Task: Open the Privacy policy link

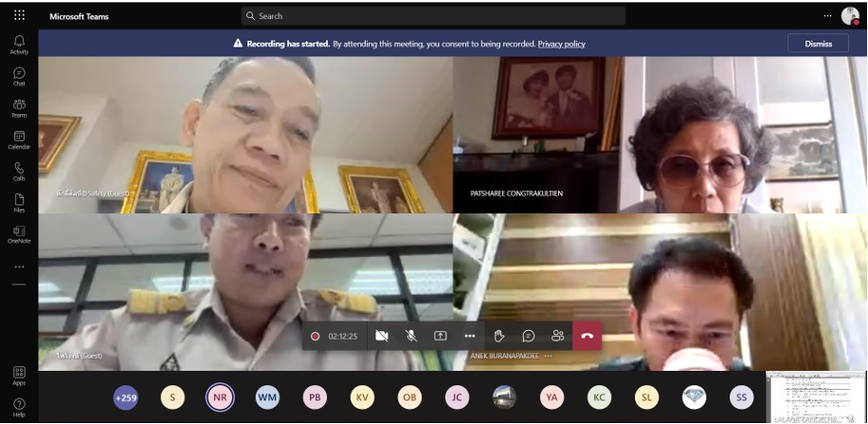Action: 561,44
